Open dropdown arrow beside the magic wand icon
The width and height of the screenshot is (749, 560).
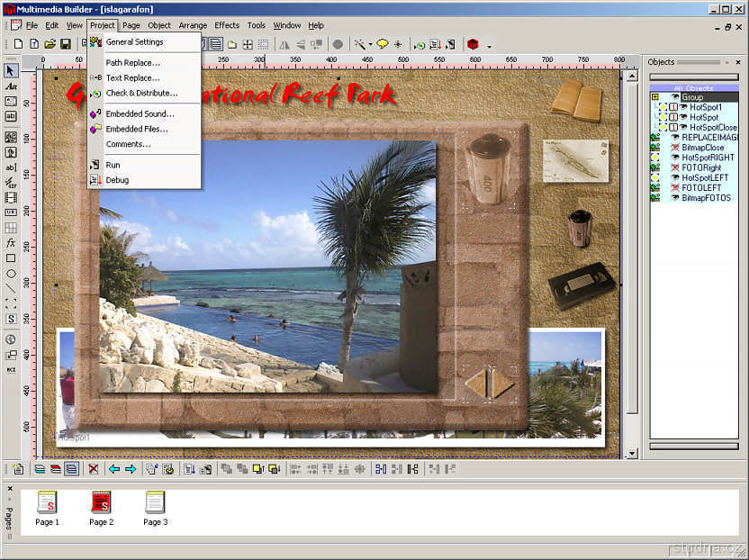[370, 45]
